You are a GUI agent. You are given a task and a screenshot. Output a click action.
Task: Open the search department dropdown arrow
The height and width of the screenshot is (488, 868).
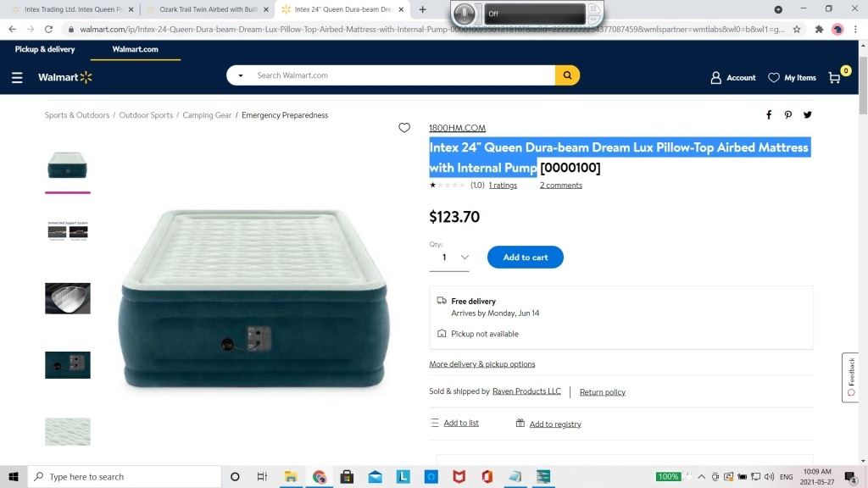(240, 75)
